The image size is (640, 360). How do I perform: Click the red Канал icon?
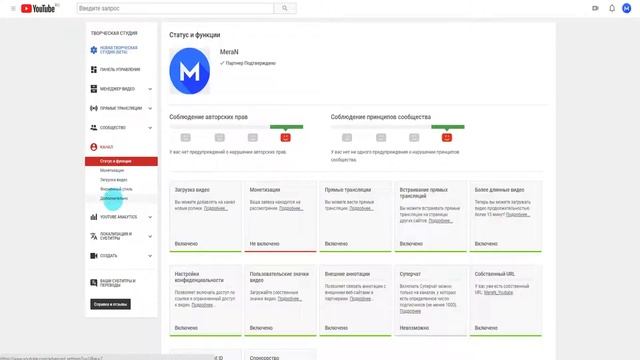pos(93,147)
